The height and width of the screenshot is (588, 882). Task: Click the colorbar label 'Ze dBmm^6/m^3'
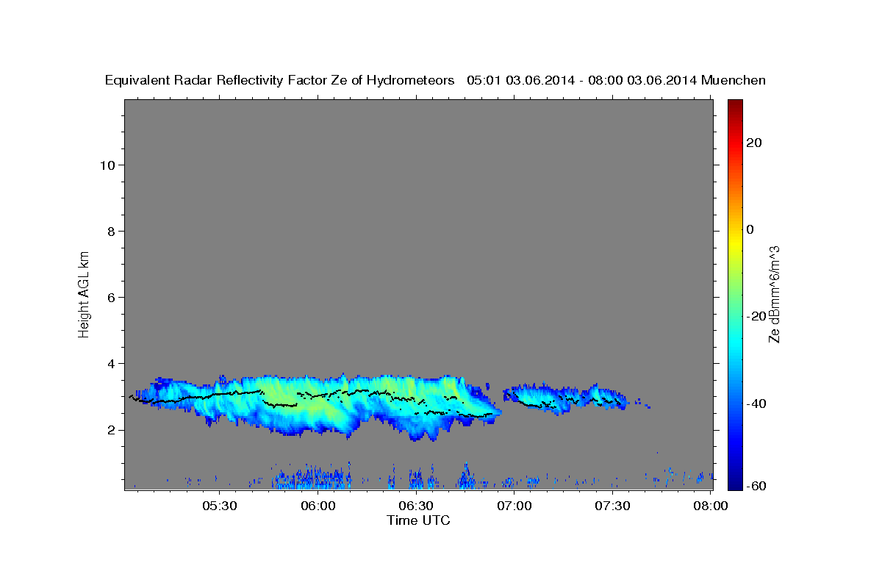coord(774,294)
